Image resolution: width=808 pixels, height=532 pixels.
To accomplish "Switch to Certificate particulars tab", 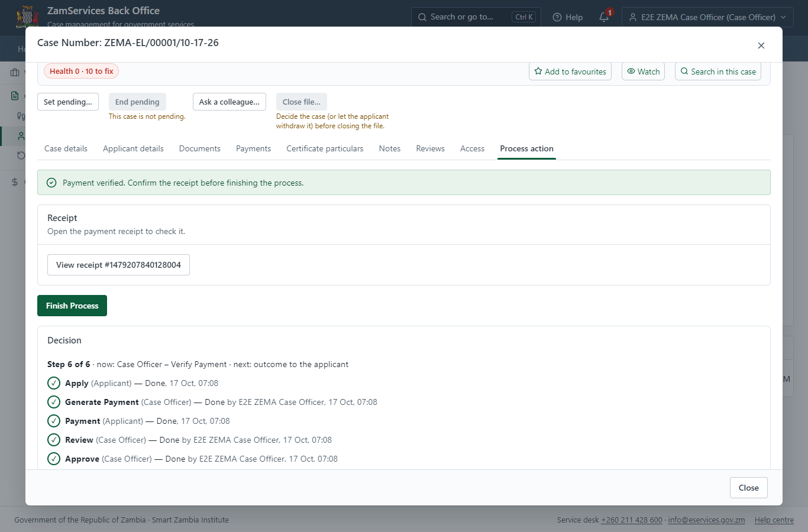I will [325, 148].
